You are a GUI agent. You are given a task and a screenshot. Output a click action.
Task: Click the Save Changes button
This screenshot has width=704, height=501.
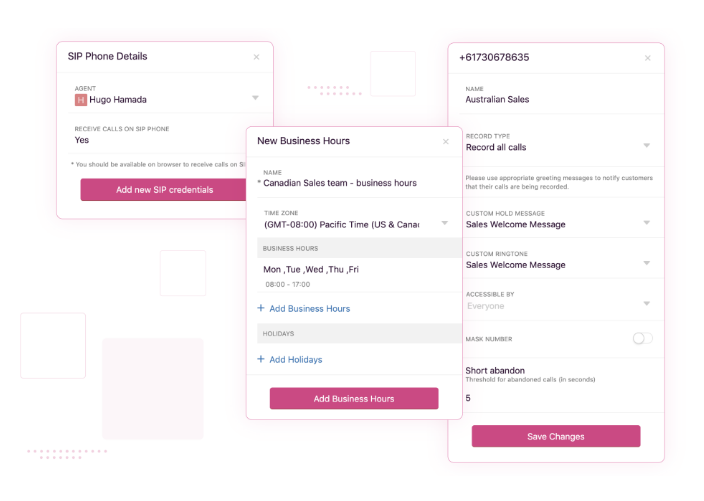point(556,437)
